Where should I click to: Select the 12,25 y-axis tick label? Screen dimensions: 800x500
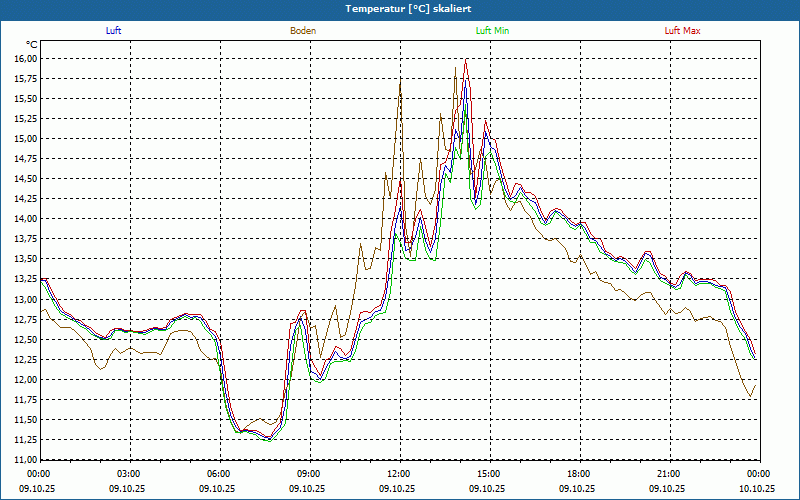click(25, 359)
